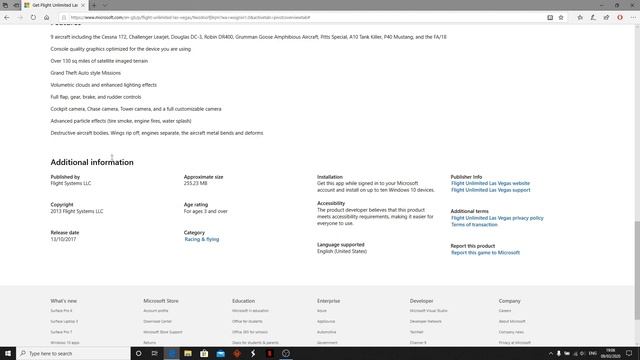Select the 'Additional information' heading text

point(92,162)
